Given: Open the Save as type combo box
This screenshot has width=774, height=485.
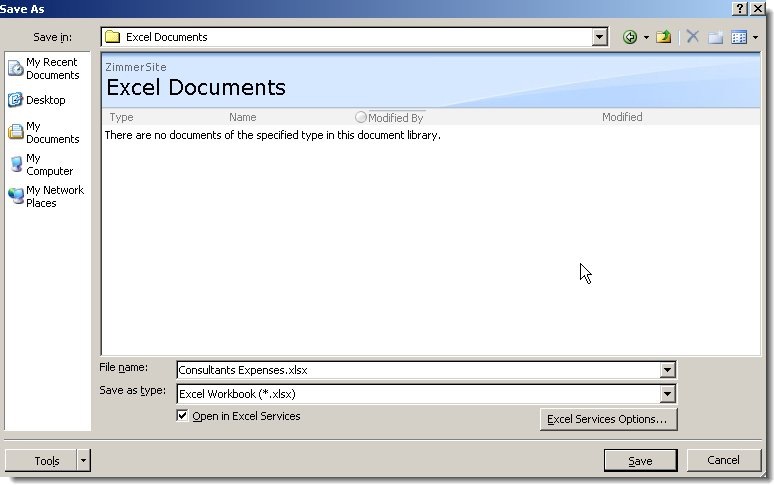Looking at the screenshot, I should [426, 394].
